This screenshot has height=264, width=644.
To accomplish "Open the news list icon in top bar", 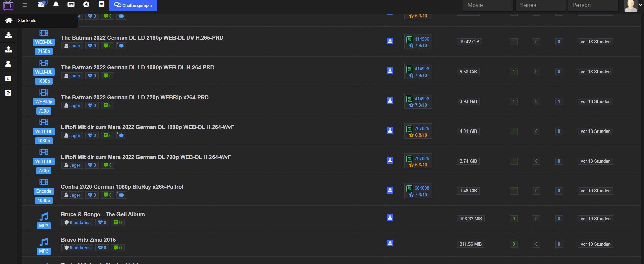I will point(71,5).
